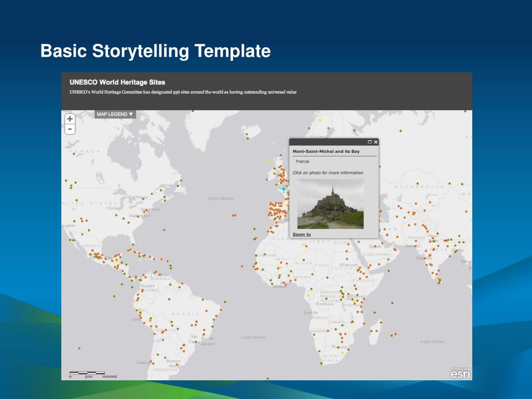Viewport: 532px width, 399px height.
Task: Click 'Click on photo for more information' text
Action: [328, 172]
